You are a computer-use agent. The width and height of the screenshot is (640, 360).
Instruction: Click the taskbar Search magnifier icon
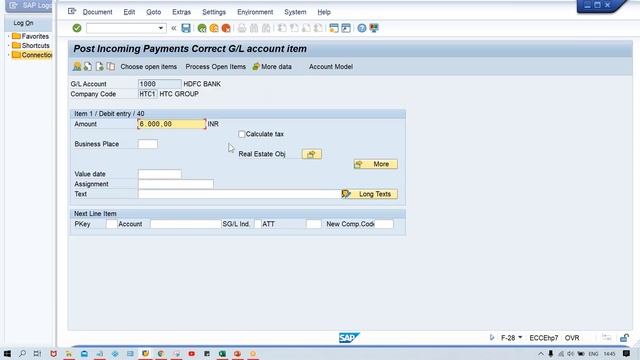tap(22, 353)
